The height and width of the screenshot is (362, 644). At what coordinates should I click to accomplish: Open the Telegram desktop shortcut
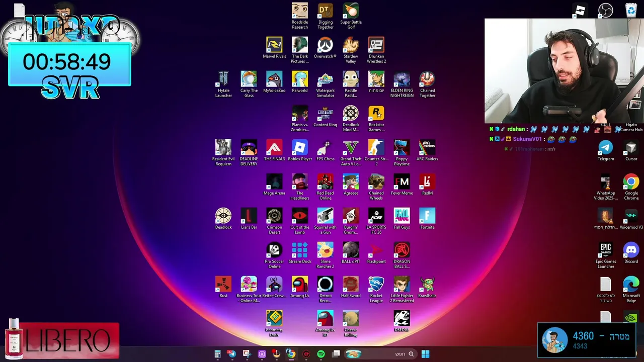[x=606, y=150]
